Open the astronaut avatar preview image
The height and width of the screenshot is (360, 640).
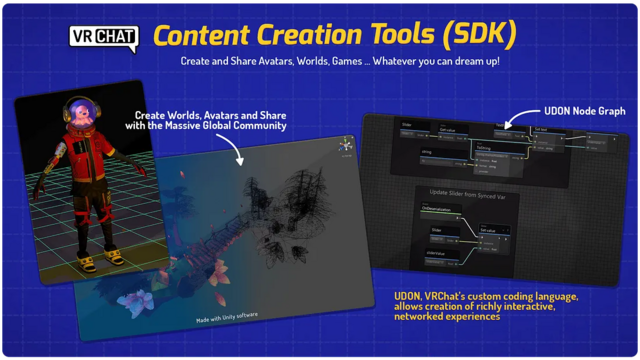pos(91,181)
